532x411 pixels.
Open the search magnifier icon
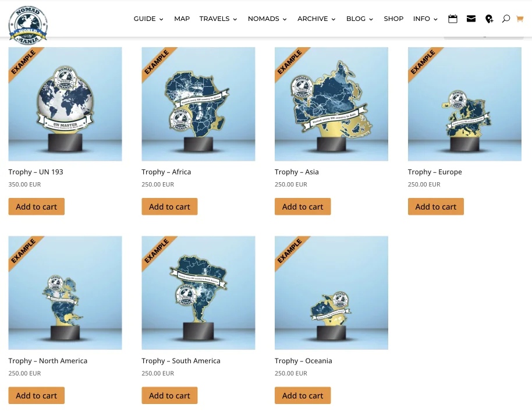point(506,19)
